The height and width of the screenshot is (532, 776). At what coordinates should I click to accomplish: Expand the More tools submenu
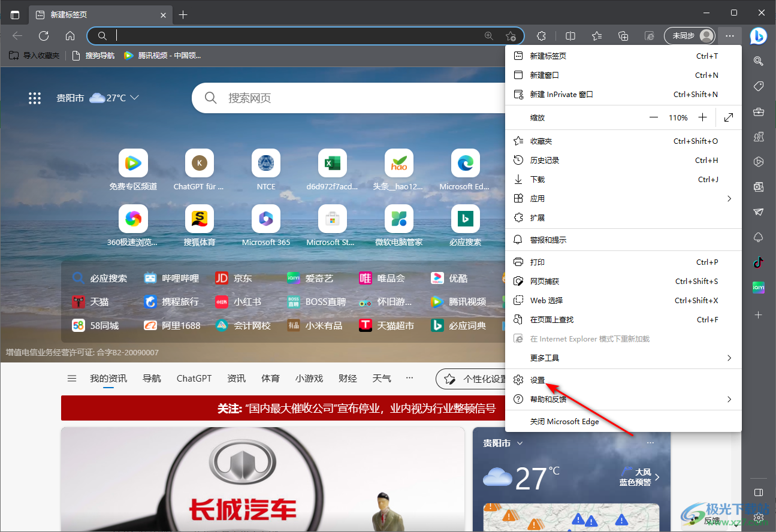(x=623, y=358)
